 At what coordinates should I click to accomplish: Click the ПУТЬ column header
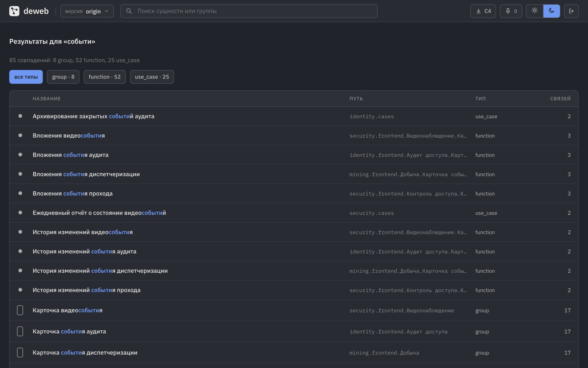356,99
